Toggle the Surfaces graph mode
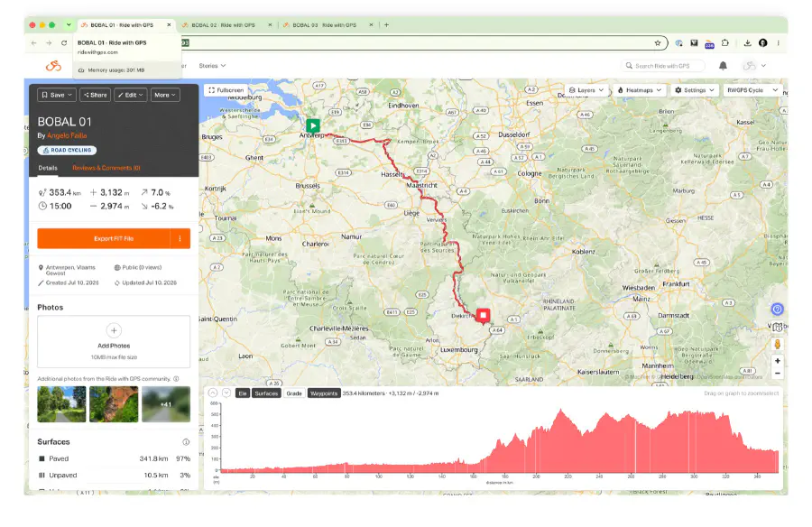 tap(266, 393)
